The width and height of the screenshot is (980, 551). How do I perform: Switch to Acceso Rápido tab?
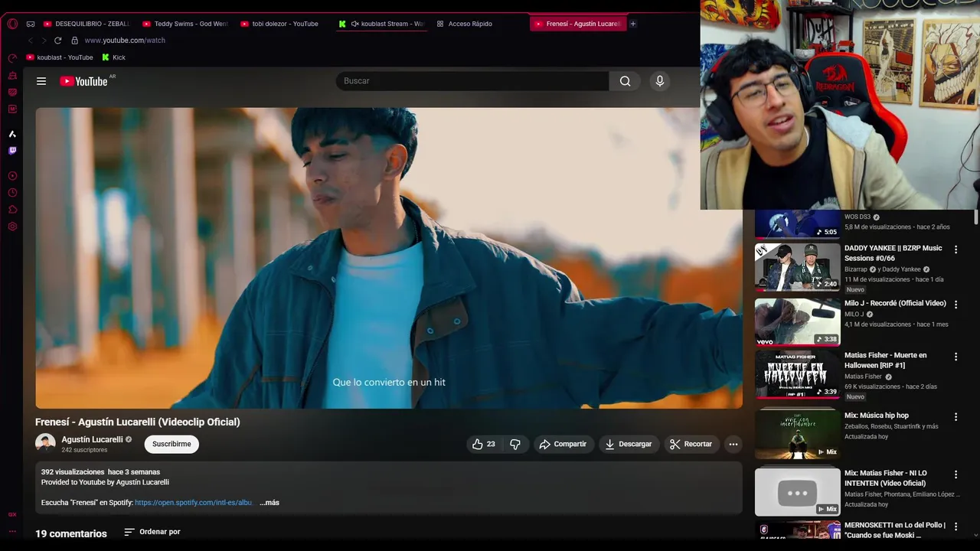(470, 24)
